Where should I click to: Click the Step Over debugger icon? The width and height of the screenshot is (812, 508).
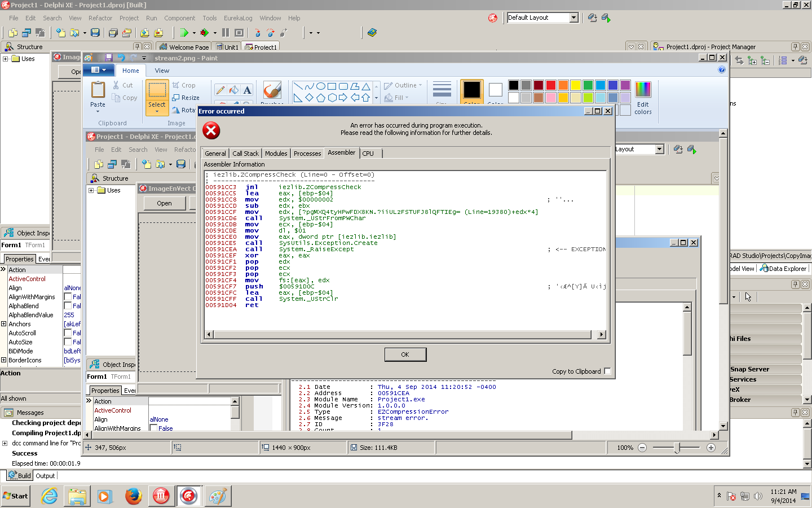coord(271,33)
